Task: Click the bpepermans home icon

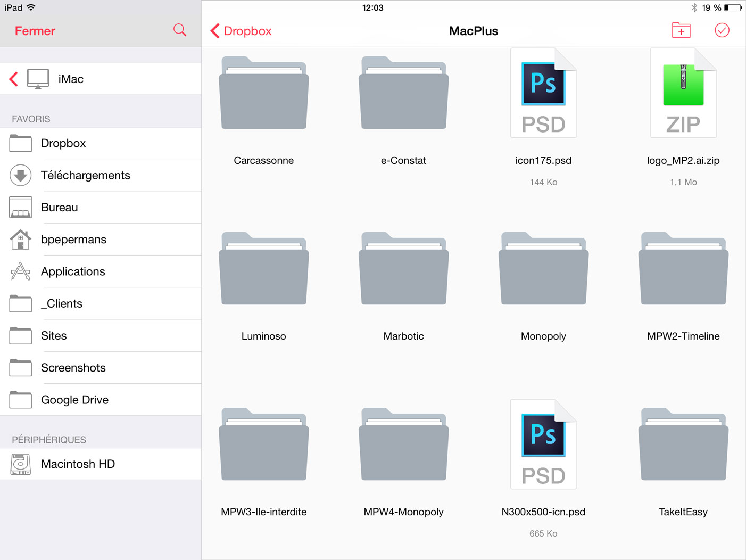Action: tap(20, 240)
